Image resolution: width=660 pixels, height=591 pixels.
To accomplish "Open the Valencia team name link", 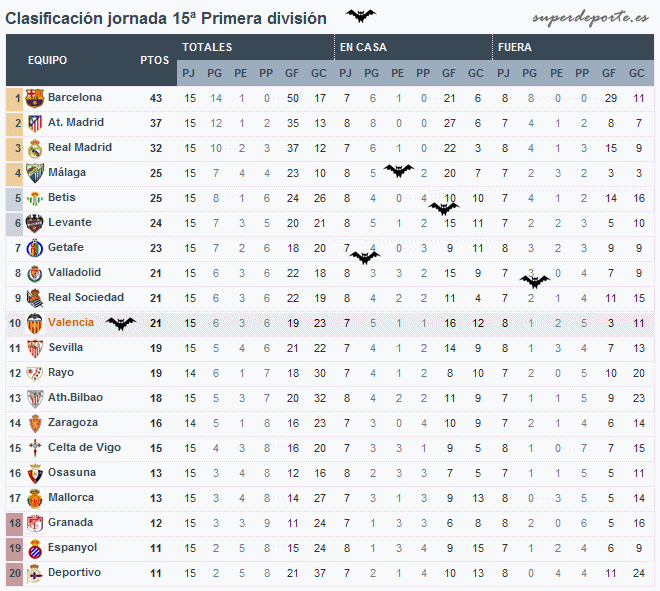I will 71,322.
